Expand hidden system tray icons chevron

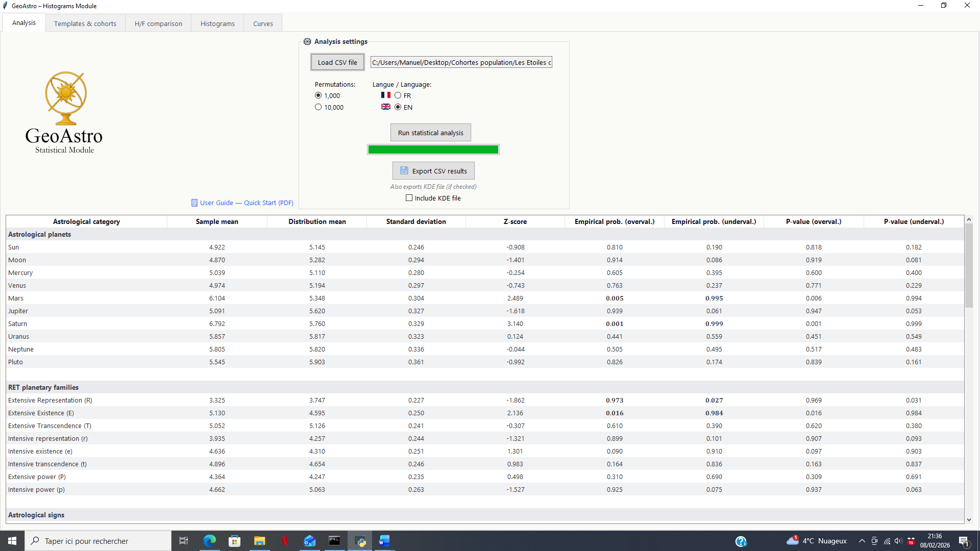coord(862,541)
